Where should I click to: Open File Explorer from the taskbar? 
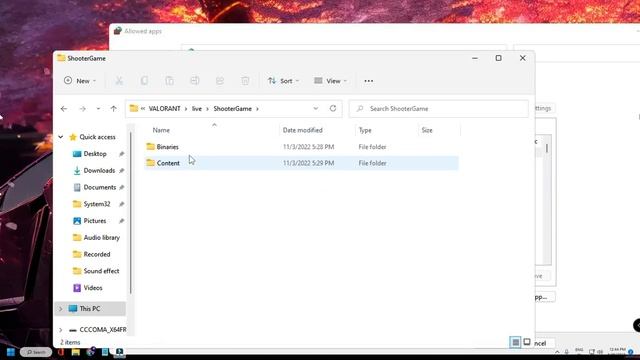[x=76, y=352]
